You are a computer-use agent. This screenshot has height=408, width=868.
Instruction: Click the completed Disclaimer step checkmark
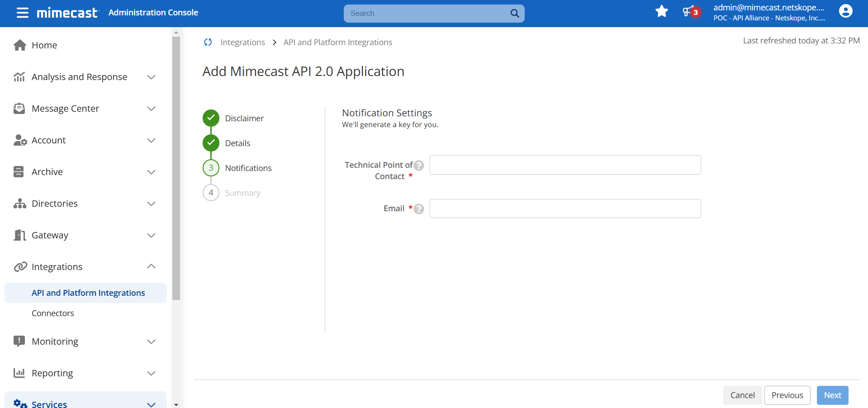point(211,118)
